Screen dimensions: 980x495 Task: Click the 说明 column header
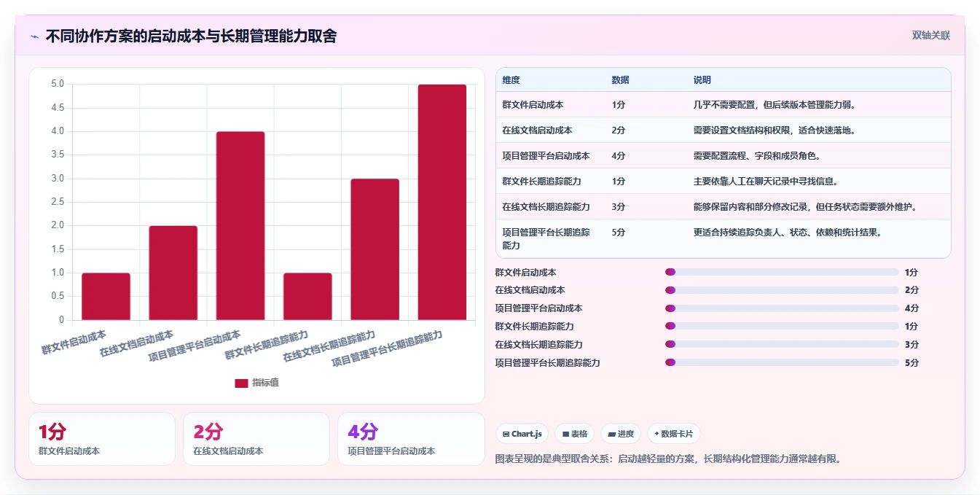coord(702,80)
